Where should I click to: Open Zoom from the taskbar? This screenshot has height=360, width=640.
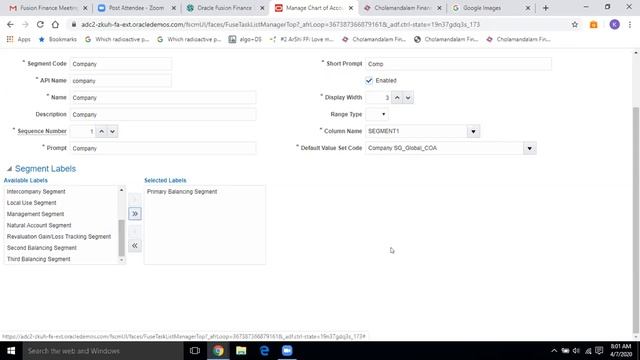pyautogui.click(x=287, y=351)
